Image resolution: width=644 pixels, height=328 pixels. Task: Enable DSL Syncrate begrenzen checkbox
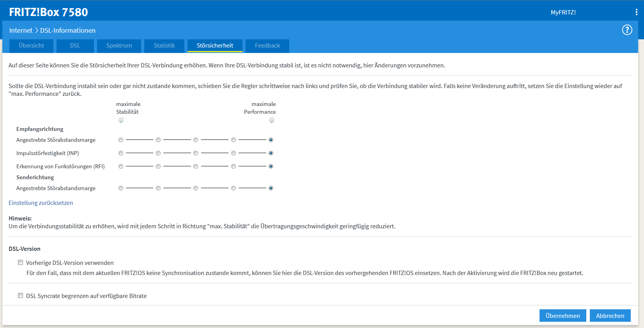pyautogui.click(x=21, y=296)
